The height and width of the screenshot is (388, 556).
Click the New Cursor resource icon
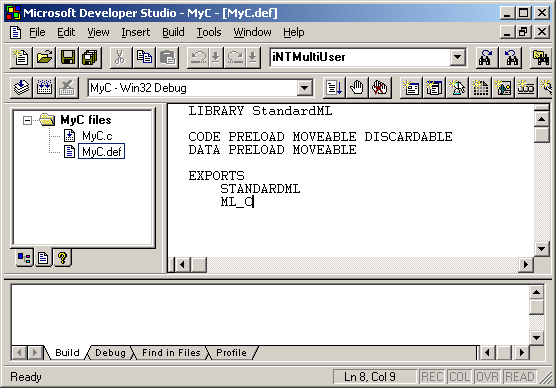click(457, 88)
